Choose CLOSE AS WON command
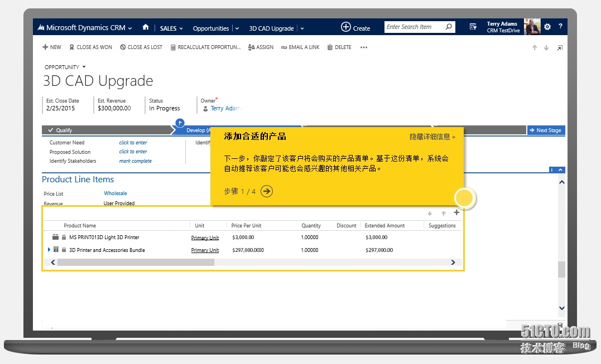Screen dimensions: 601x364 pyautogui.click(x=91, y=47)
